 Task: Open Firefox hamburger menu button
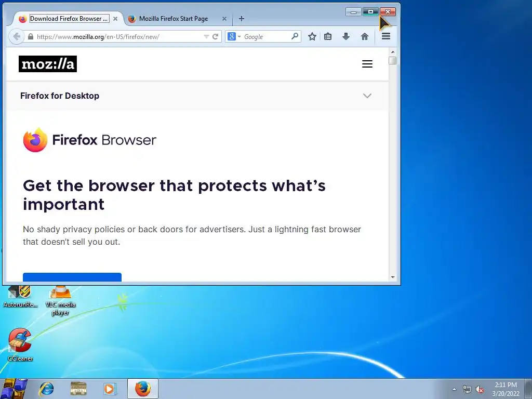pyautogui.click(x=386, y=36)
